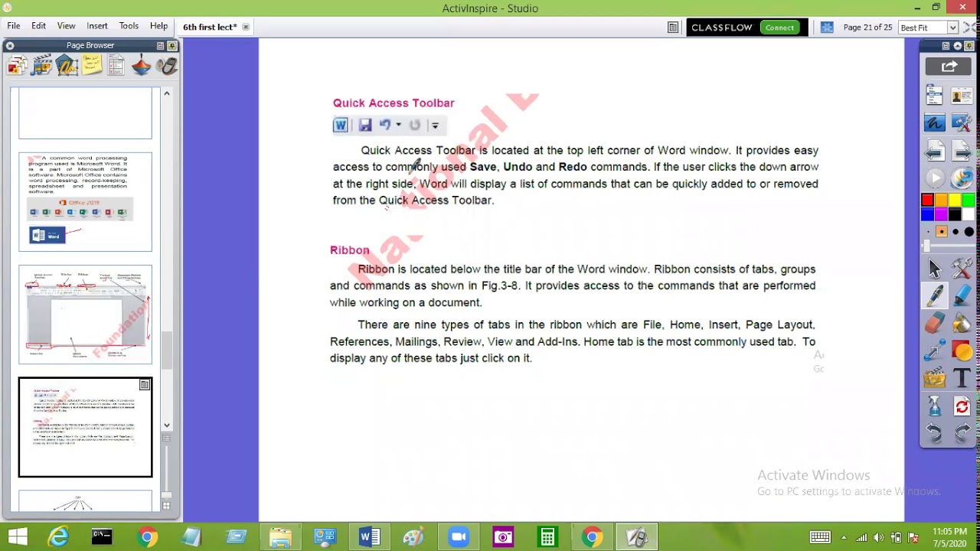Select the Fill paint bucket tool
The image size is (980, 551).
(x=962, y=324)
